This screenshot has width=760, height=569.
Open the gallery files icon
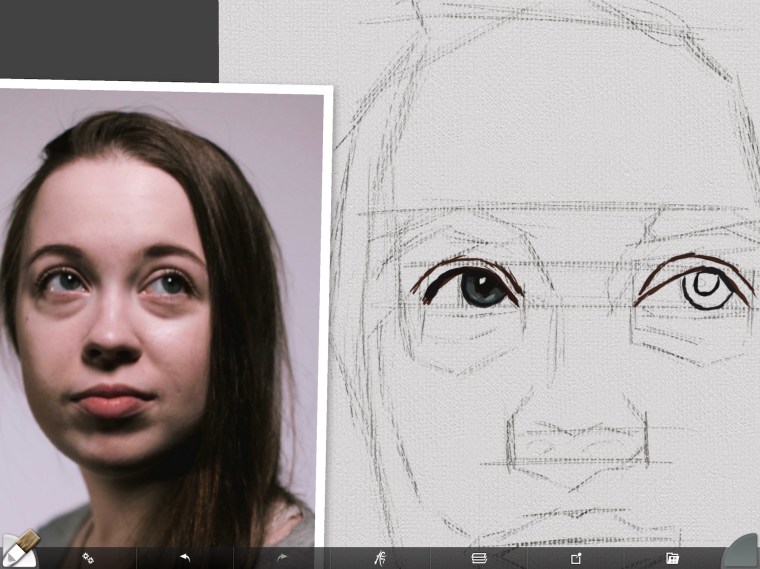(672, 558)
